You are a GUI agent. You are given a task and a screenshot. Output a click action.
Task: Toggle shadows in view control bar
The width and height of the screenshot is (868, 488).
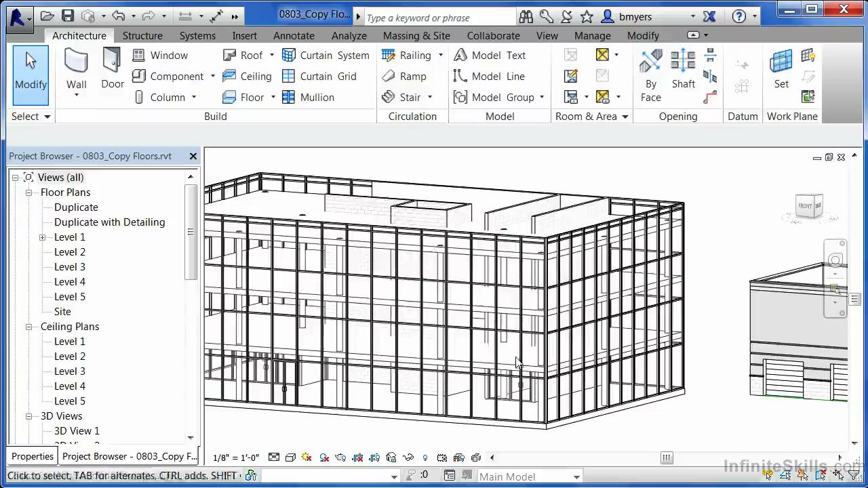(x=324, y=457)
